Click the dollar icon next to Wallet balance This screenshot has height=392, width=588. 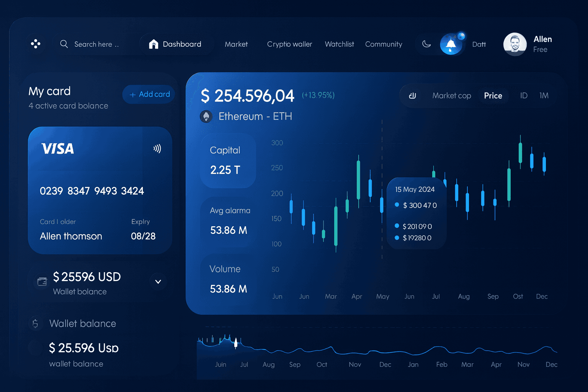click(x=35, y=323)
